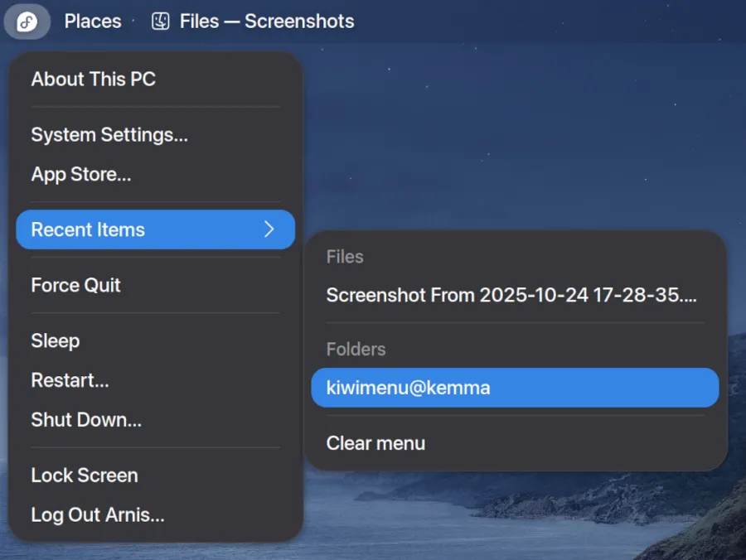The height and width of the screenshot is (560, 746).
Task: Click the Files section header in the submenu
Action: click(344, 257)
